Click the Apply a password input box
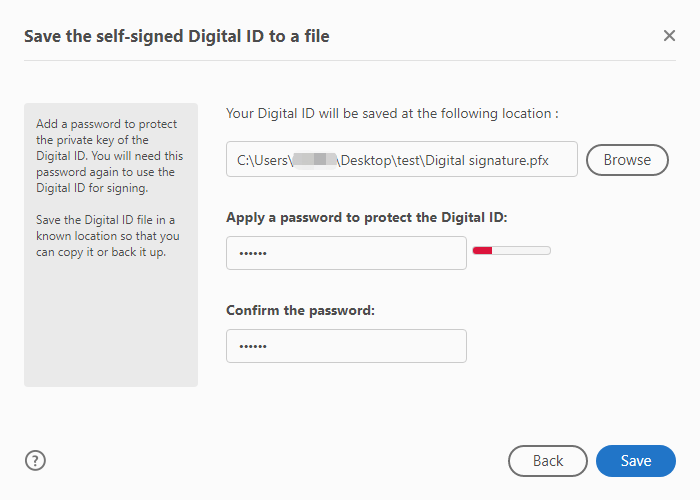Screen dimensions: 700x500 (x=346, y=253)
